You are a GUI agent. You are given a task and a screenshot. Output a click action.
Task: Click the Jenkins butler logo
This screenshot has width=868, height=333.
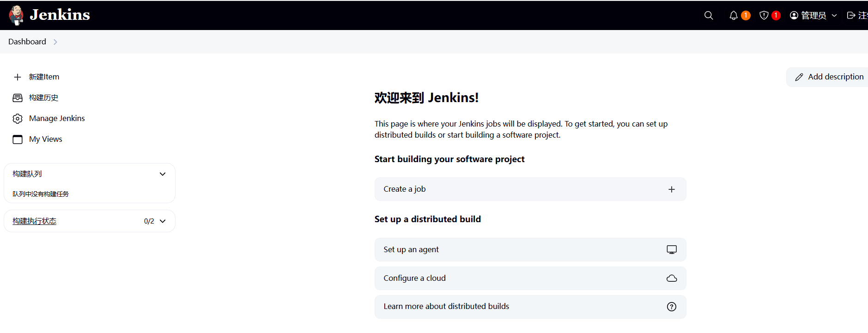pyautogui.click(x=16, y=15)
